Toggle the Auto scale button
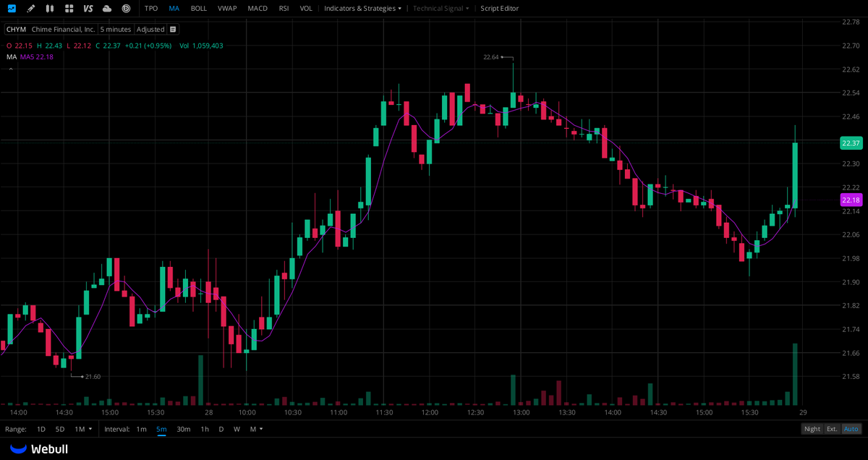The image size is (868, 460). (852, 429)
